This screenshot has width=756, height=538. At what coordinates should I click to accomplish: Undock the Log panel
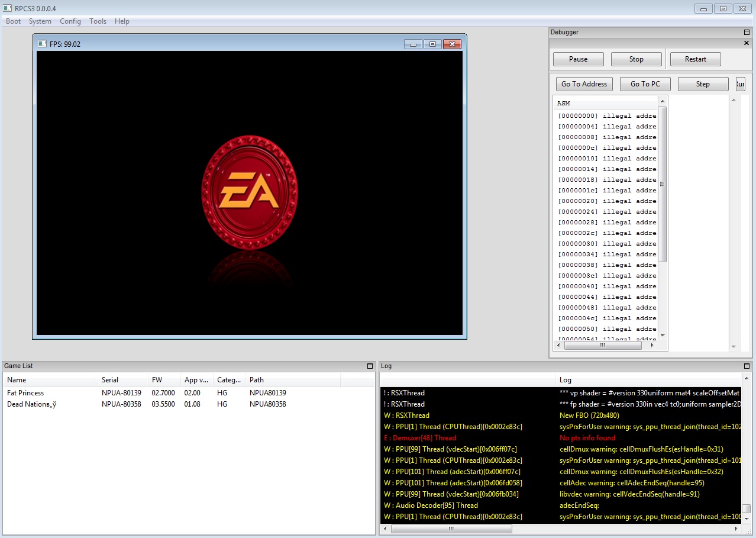pos(747,366)
